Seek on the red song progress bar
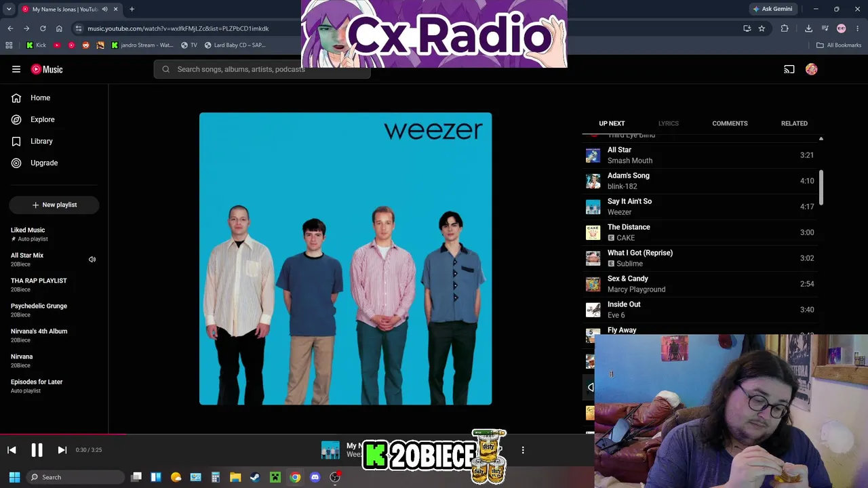868x488 pixels. click(x=63, y=434)
